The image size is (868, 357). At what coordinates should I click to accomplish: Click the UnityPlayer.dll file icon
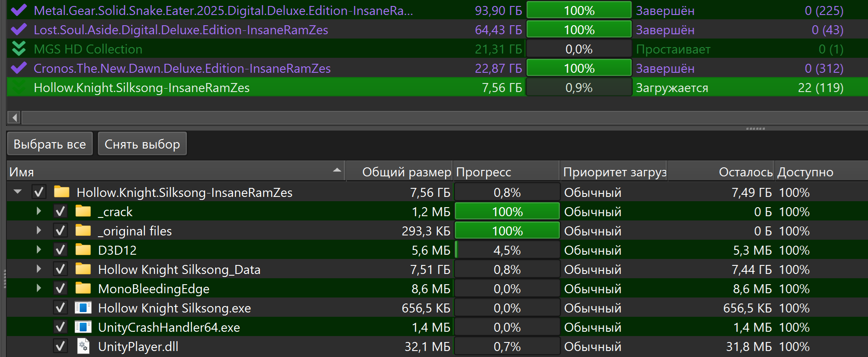point(83,346)
